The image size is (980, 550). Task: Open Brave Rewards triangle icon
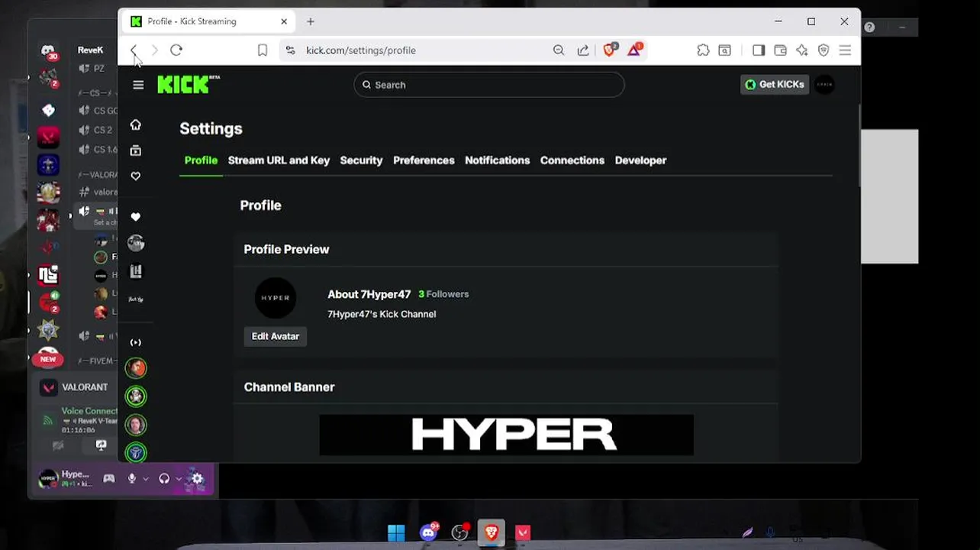click(634, 50)
